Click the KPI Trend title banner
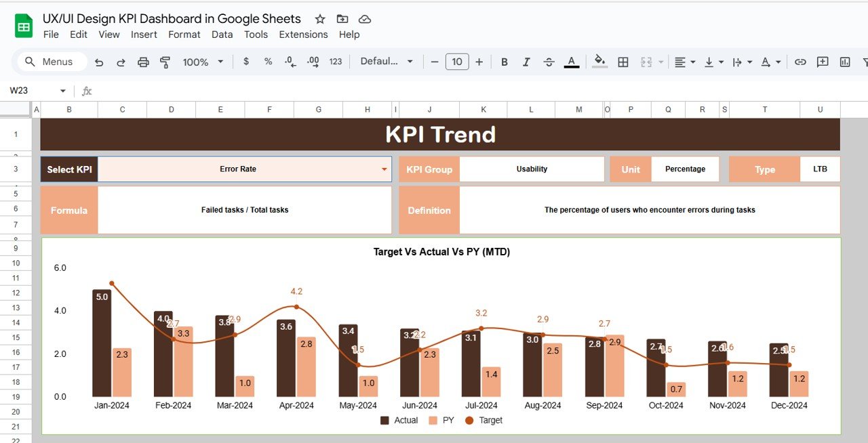Viewport: 868px width, 443px height. 440,134
